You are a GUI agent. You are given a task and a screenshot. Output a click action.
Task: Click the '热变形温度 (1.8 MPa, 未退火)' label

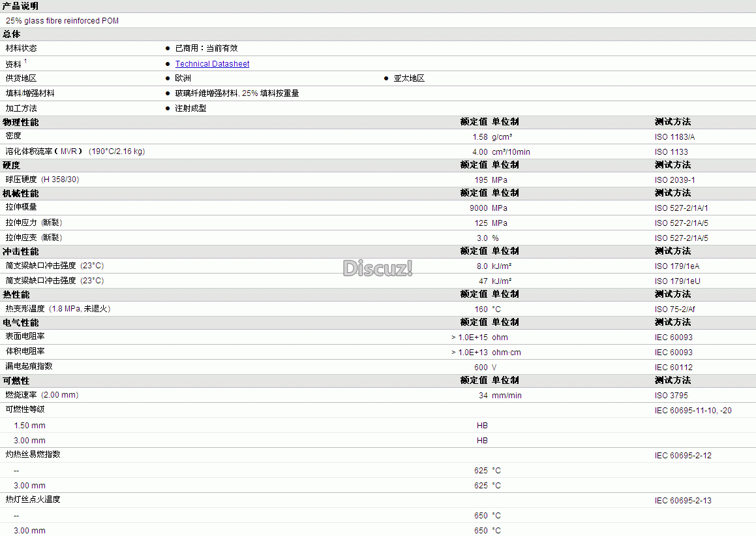pos(58,308)
